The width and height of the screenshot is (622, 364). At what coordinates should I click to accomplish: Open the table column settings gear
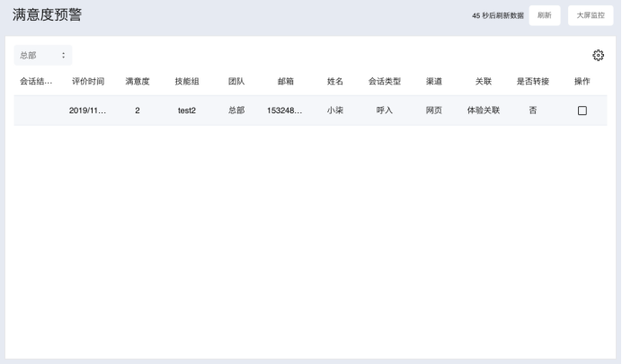(x=598, y=56)
